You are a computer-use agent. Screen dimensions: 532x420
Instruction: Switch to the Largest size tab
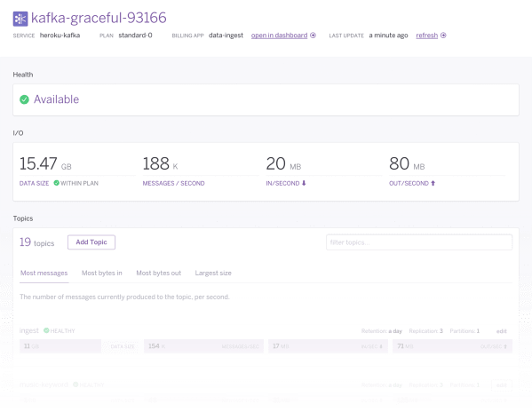coord(213,273)
